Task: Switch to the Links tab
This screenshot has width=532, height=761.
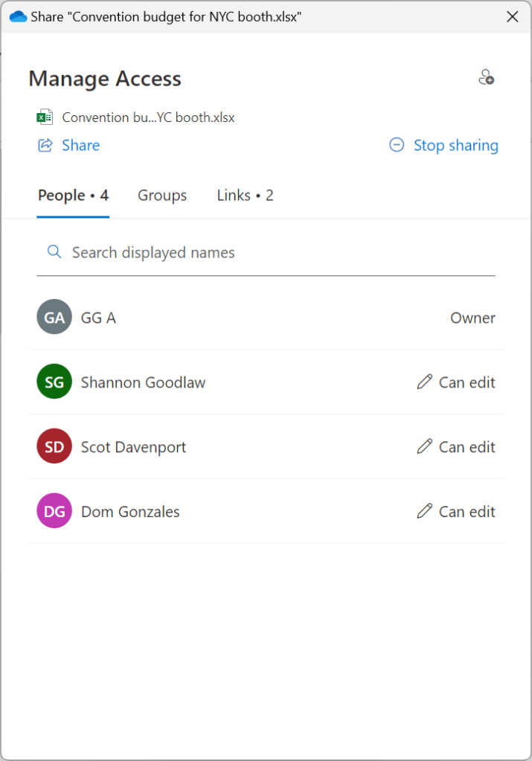Action: [245, 196]
